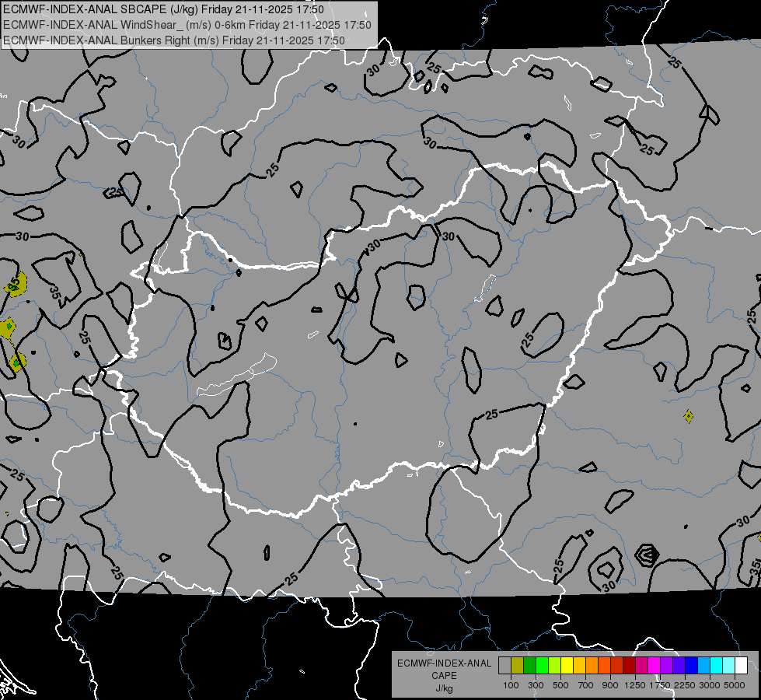Click the dark green legend swatch
Screen dimensions: 761x700
529,665
